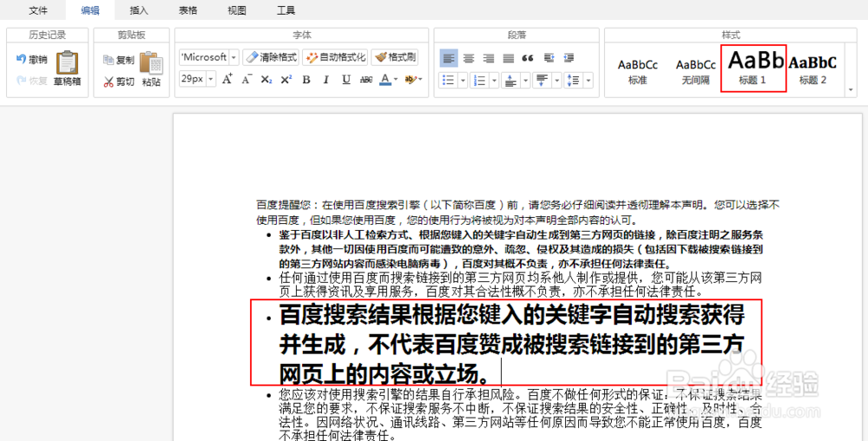The image size is (868, 441).
Task: Toggle italic I formatting
Action: point(326,80)
